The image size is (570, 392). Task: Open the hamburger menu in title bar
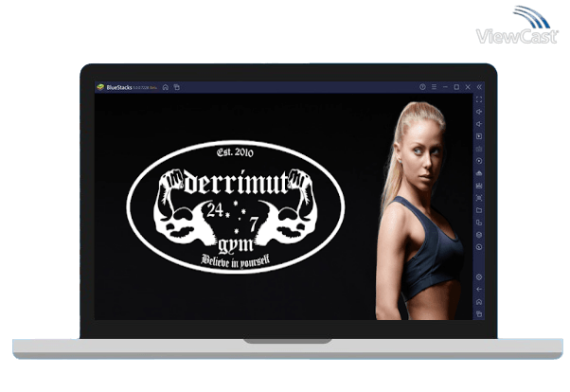(434, 87)
